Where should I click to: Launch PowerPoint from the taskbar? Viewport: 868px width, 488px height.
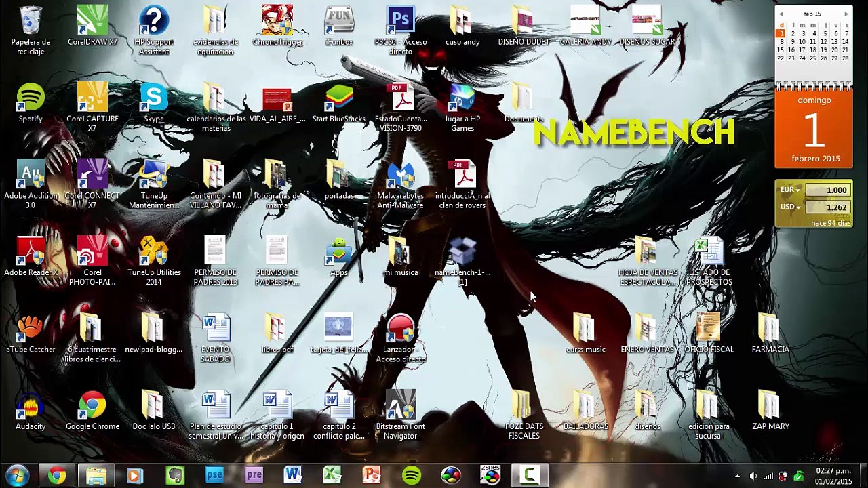click(x=372, y=475)
